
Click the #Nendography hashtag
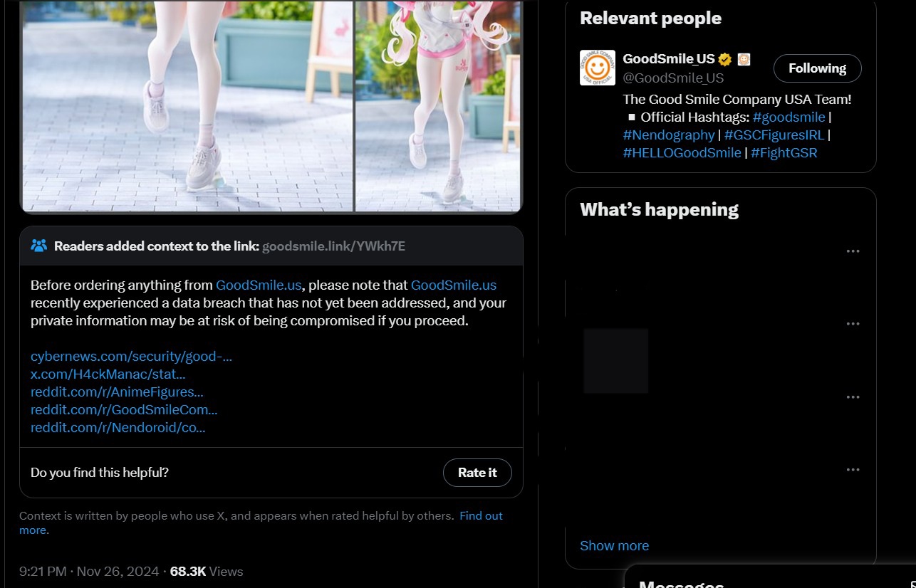click(x=668, y=135)
